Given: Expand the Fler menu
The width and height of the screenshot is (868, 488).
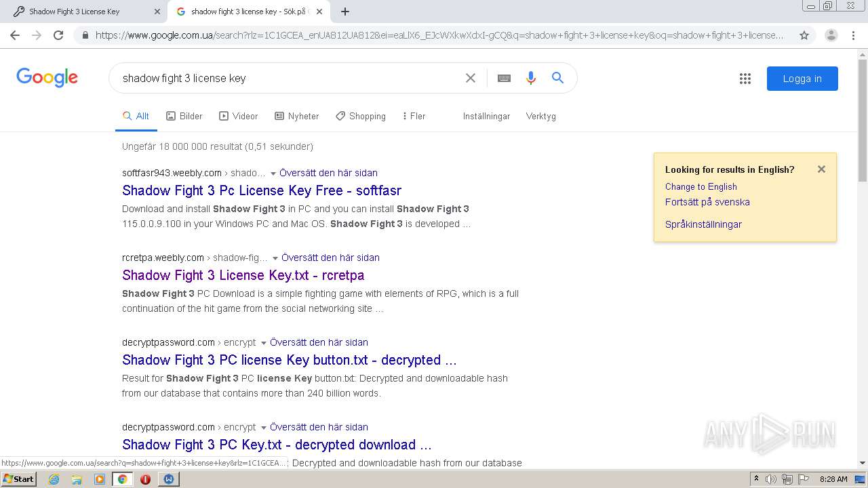Looking at the screenshot, I should (414, 116).
